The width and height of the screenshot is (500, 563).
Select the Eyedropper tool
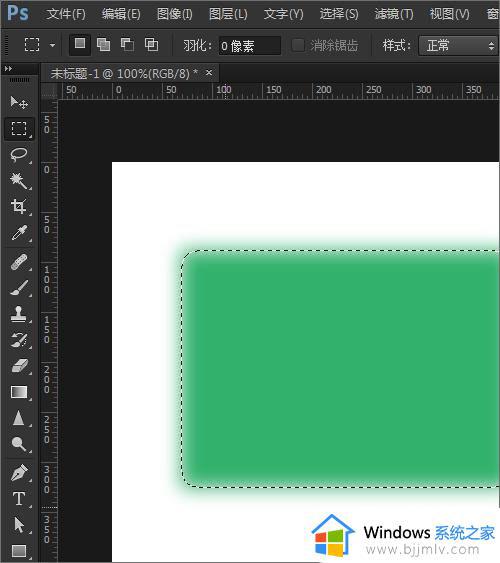[x=19, y=233]
